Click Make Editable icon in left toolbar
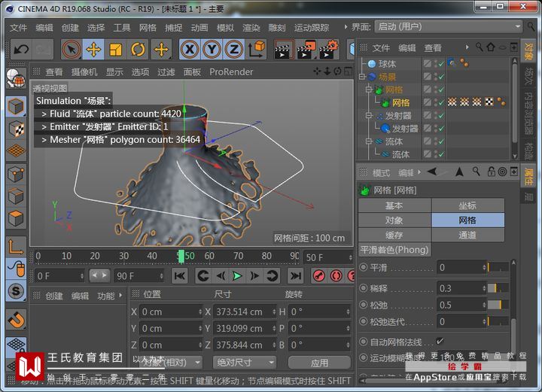This screenshot has height=392, width=542. point(16,78)
